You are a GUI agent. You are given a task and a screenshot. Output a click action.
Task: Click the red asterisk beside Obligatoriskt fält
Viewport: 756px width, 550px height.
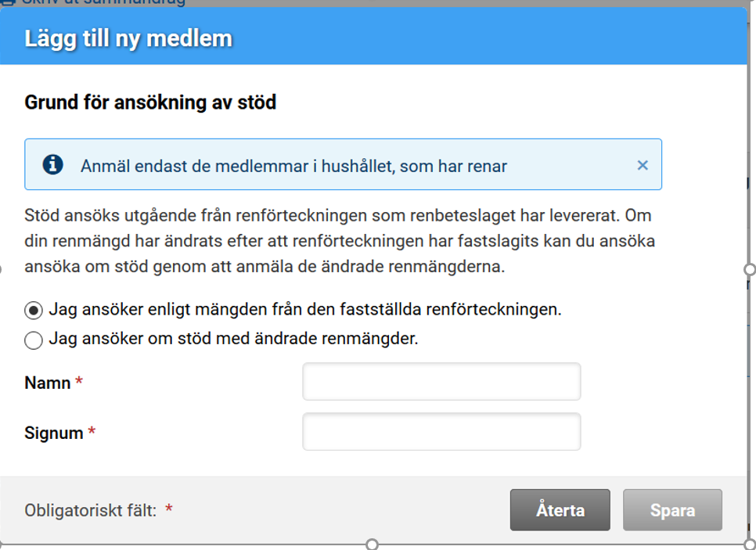coord(169,508)
